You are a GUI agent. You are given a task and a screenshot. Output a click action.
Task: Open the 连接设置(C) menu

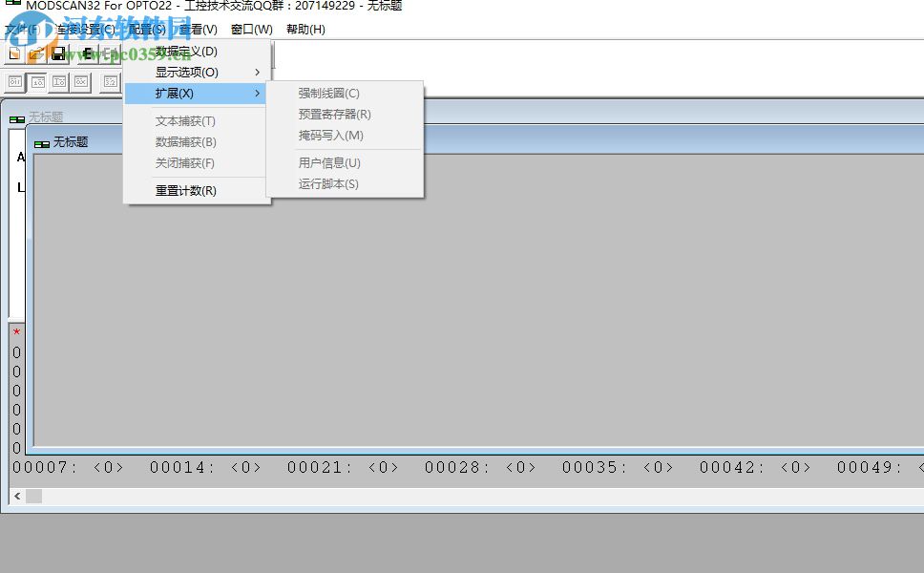coord(84,29)
